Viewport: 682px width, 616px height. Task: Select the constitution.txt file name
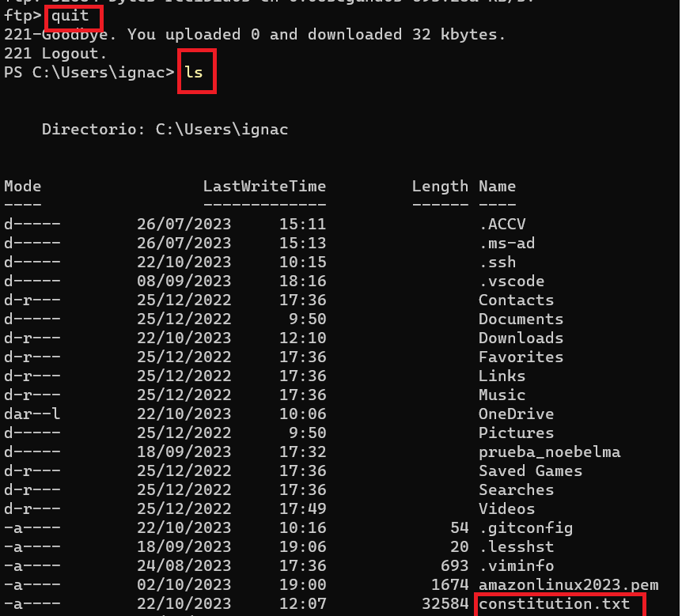(554, 604)
